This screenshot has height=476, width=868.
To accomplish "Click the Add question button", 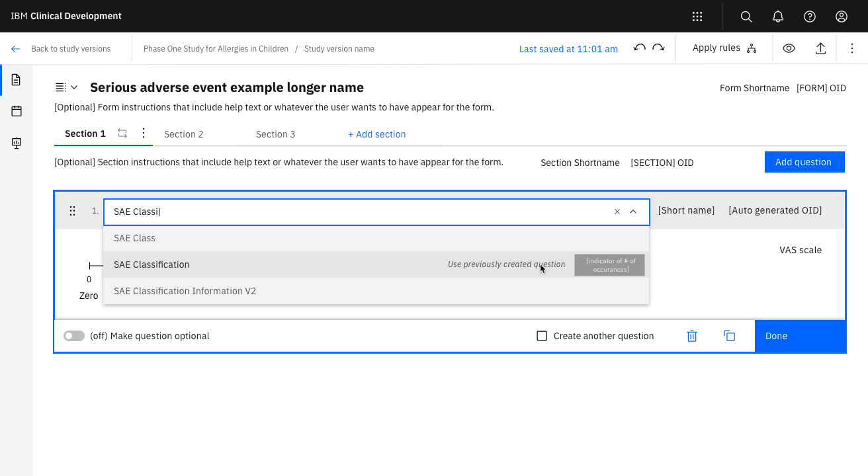I will tap(804, 162).
